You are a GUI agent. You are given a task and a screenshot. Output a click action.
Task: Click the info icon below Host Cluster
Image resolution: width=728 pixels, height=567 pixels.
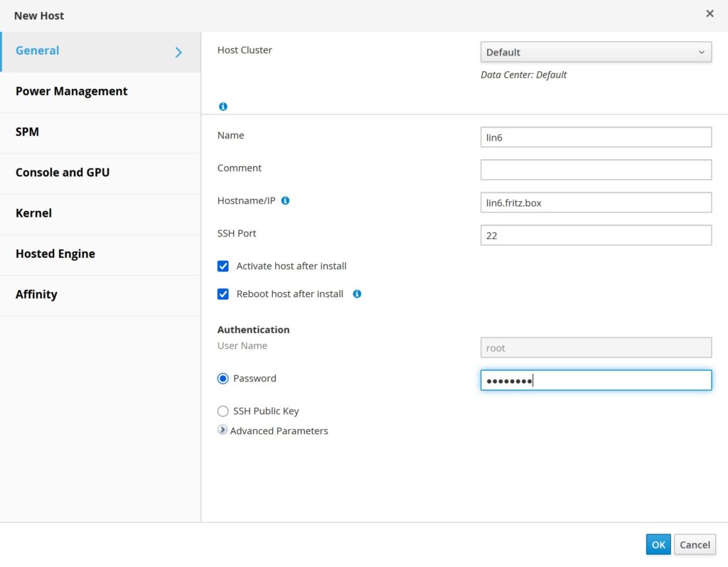point(223,107)
